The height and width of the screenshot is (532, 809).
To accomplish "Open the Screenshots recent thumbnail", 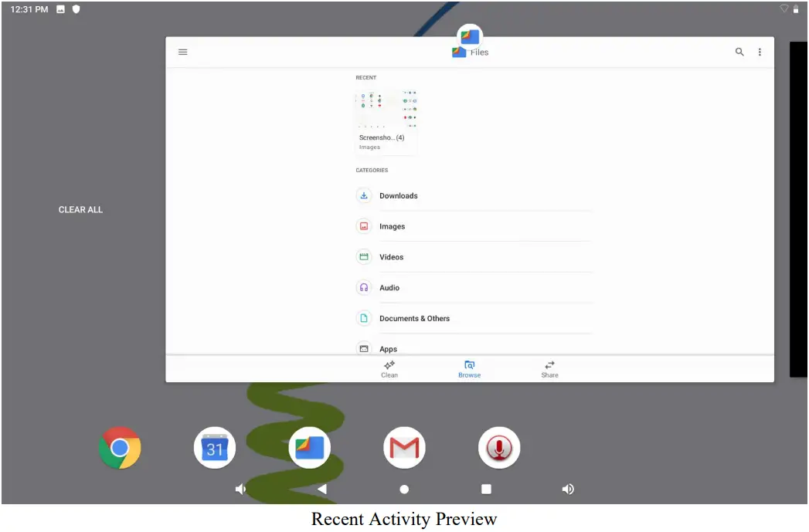I will [386, 121].
